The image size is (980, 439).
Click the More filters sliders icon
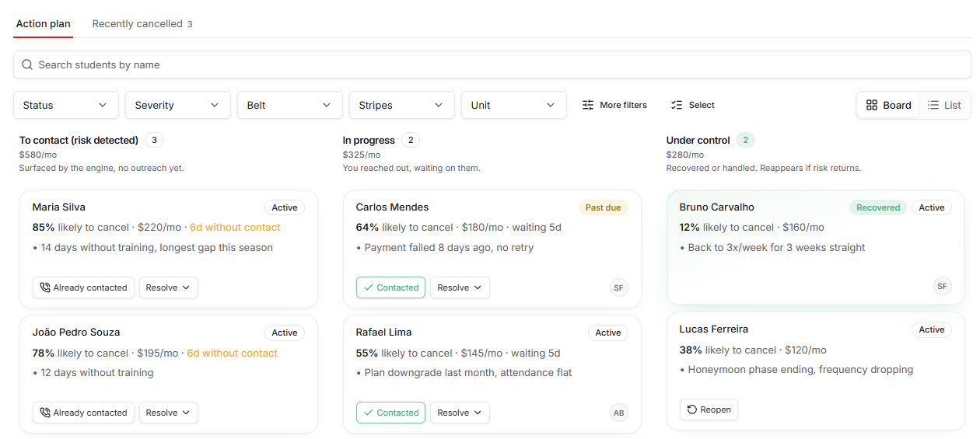588,105
